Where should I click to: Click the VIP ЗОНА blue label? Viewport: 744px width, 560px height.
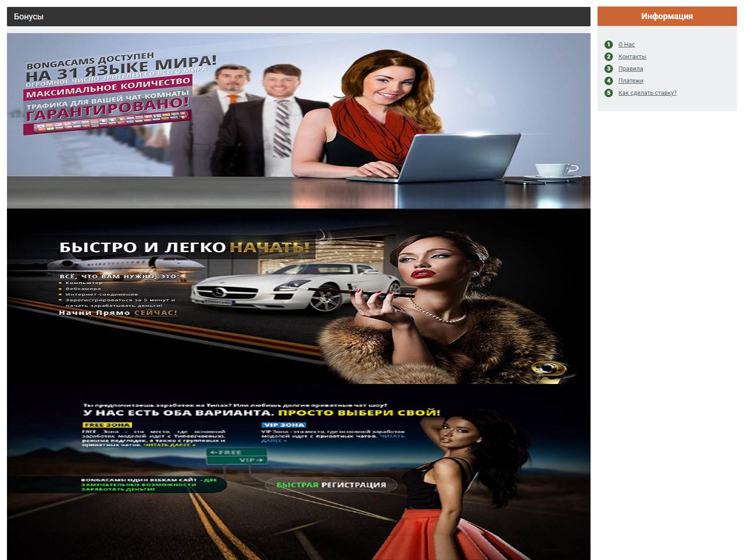283,425
